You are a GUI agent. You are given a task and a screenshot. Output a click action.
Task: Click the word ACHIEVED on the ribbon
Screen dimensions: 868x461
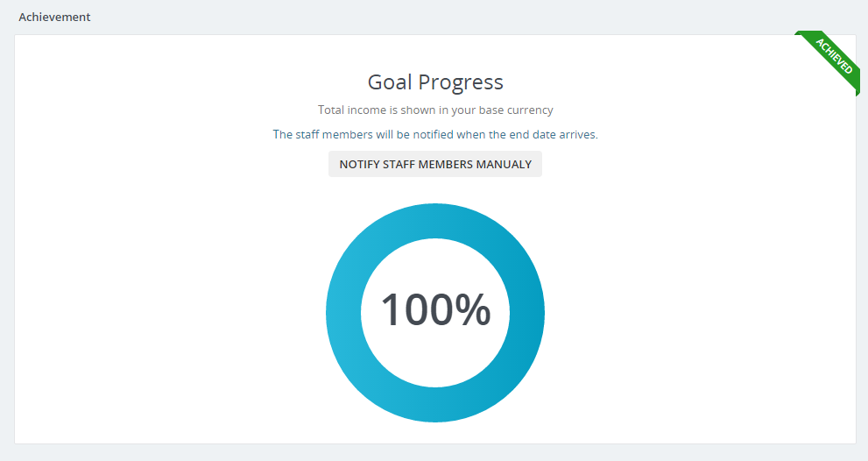click(x=833, y=56)
